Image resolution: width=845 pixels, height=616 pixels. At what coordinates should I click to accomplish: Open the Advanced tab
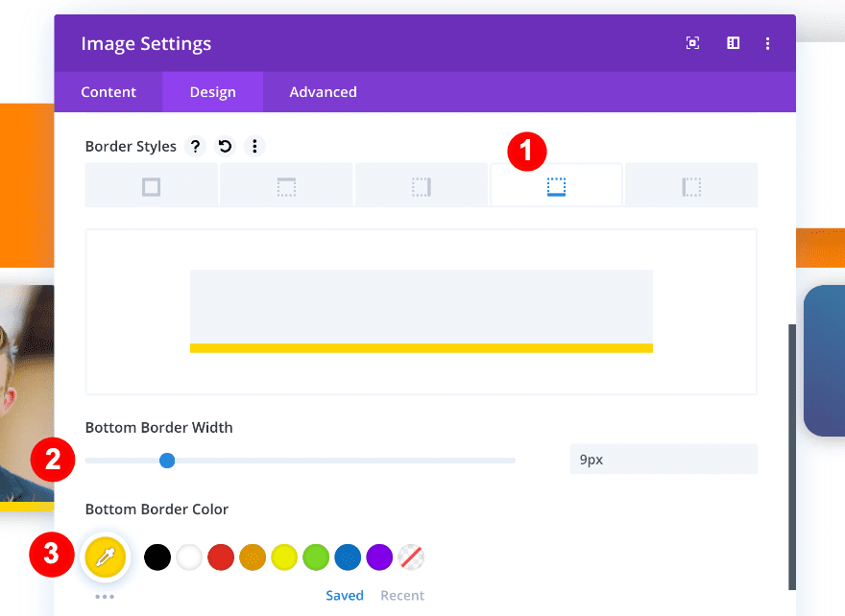tap(323, 91)
